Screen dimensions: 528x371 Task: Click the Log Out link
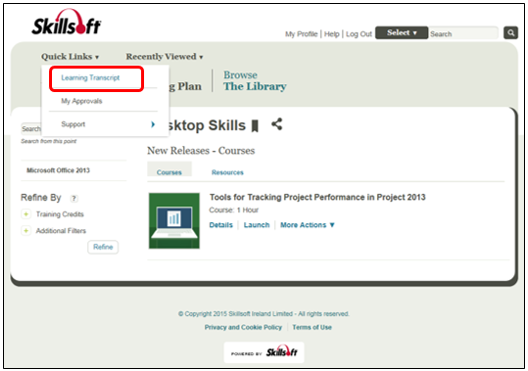point(359,34)
